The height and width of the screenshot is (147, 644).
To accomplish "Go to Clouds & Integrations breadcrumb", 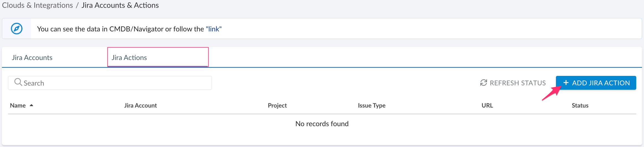I will click(37, 5).
